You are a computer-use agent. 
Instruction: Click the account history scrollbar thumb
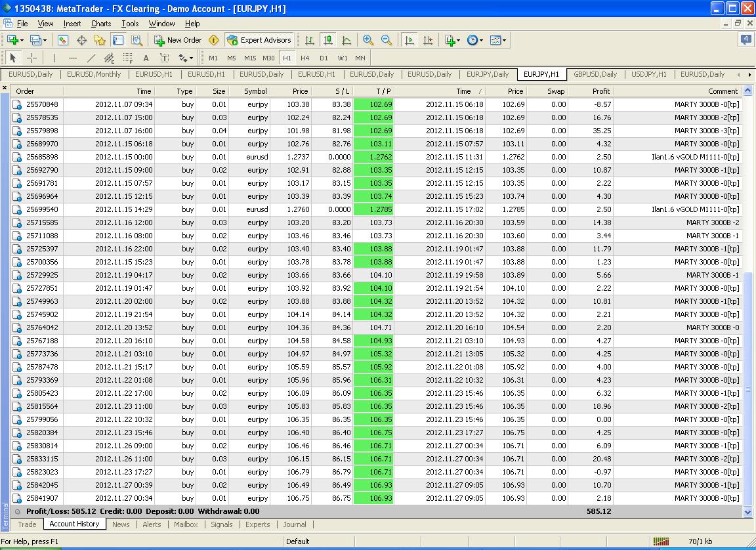(x=748, y=388)
